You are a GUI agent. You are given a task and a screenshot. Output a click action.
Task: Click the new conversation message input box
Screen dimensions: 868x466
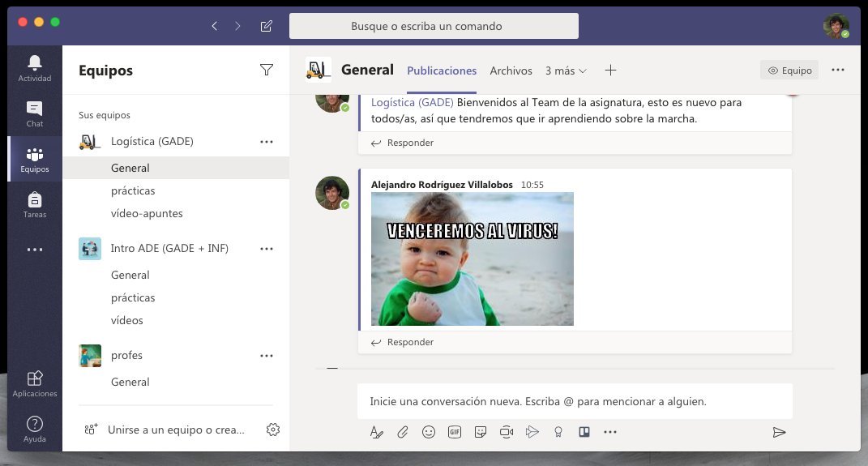574,401
